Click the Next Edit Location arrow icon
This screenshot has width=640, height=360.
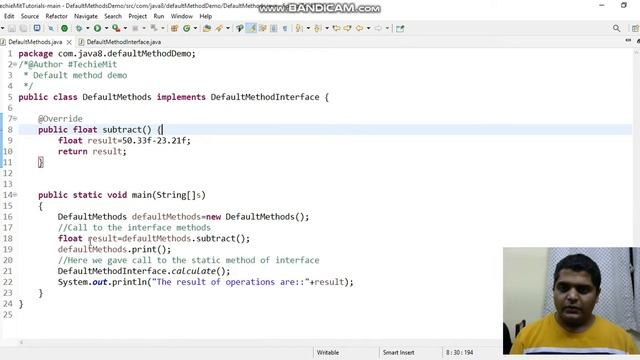point(348,28)
